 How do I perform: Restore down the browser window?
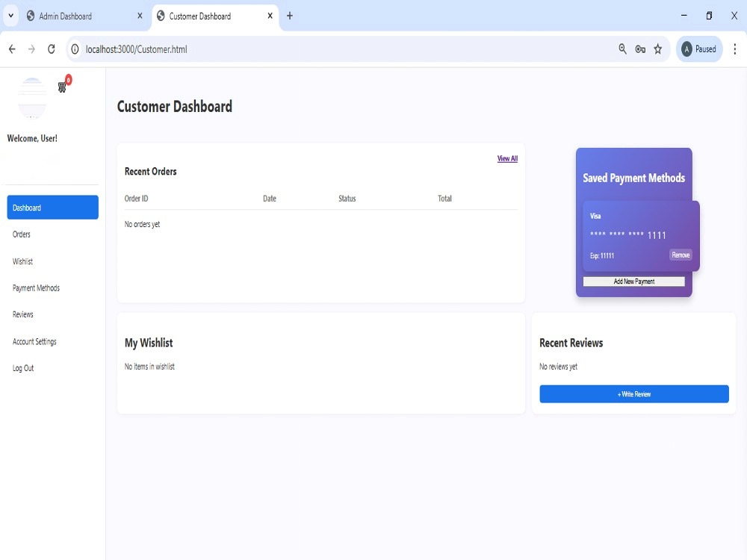[x=709, y=16]
